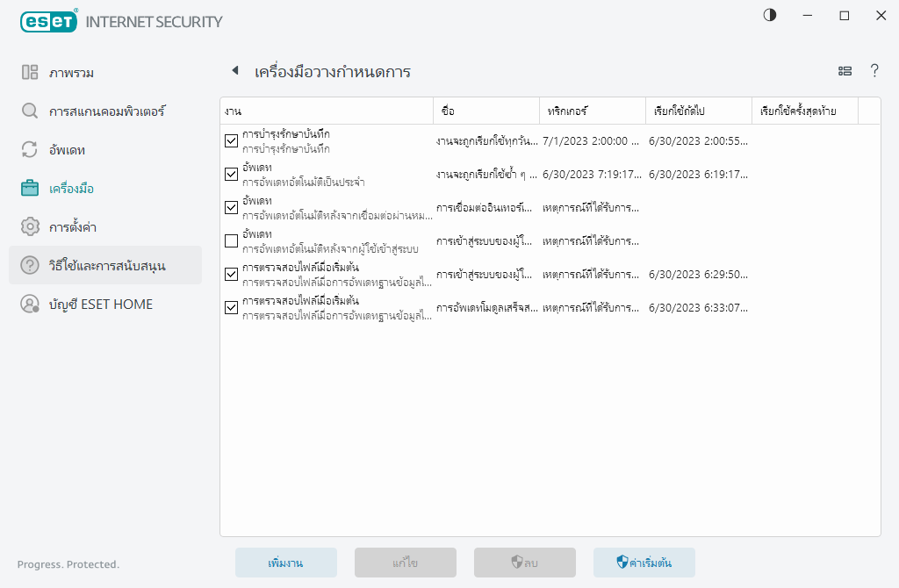Click the Settings (การตั้งค่า) gear icon
Image resolution: width=899 pixels, height=588 pixels.
coord(30,226)
